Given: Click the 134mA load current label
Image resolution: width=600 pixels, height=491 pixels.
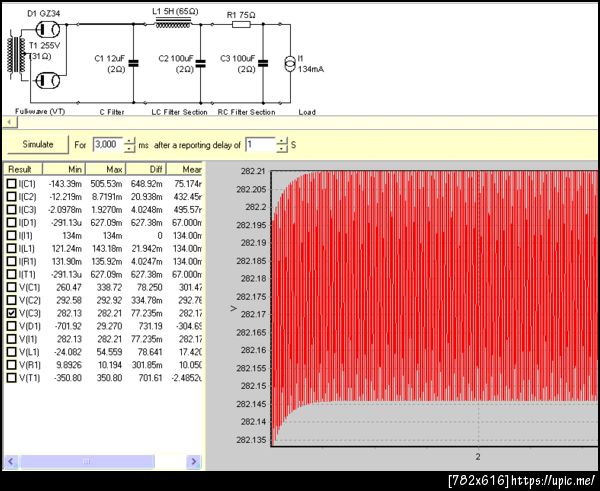Looking at the screenshot, I should pyautogui.click(x=311, y=69).
